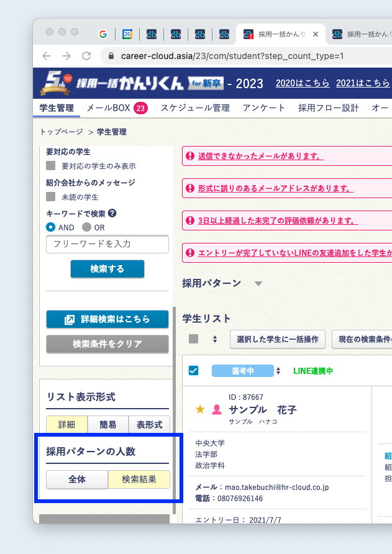Click sort arrows beside select-all checkbox

(215, 339)
